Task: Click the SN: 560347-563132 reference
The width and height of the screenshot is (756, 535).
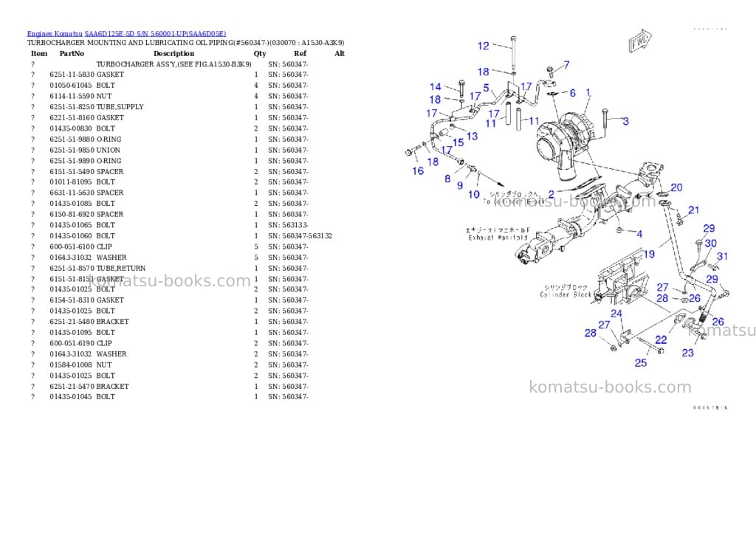Action: pyautogui.click(x=300, y=236)
